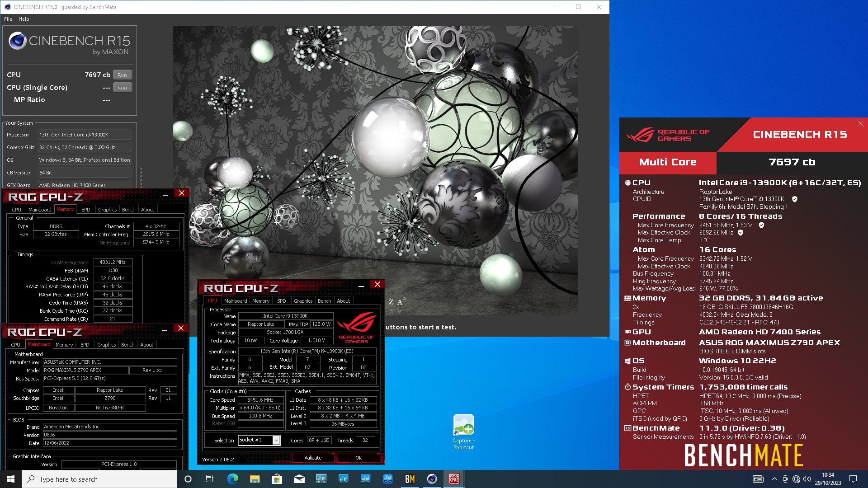Click the GPU section icon in BenchMate panel
Image resolution: width=868 pixels, height=488 pixels.
point(627,332)
